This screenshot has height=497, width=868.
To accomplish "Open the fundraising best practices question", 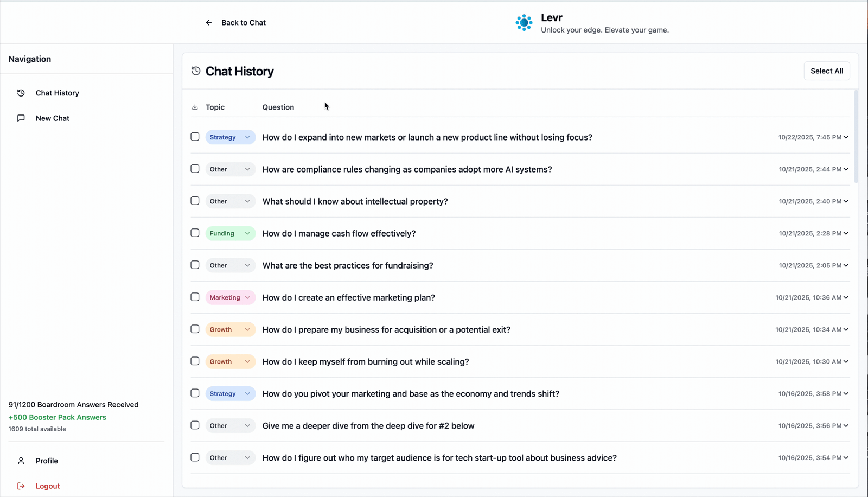I will click(x=347, y=265).
